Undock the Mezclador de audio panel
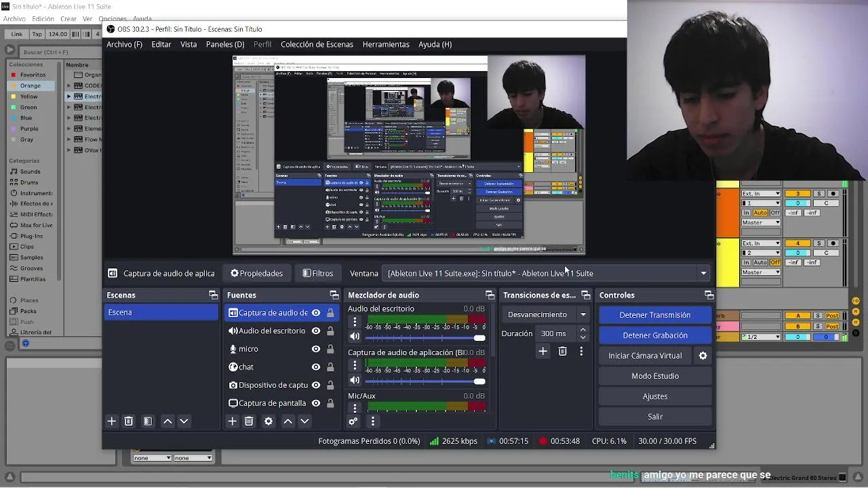Viewport: 868px width, 488px height. [x=490, y=295]
